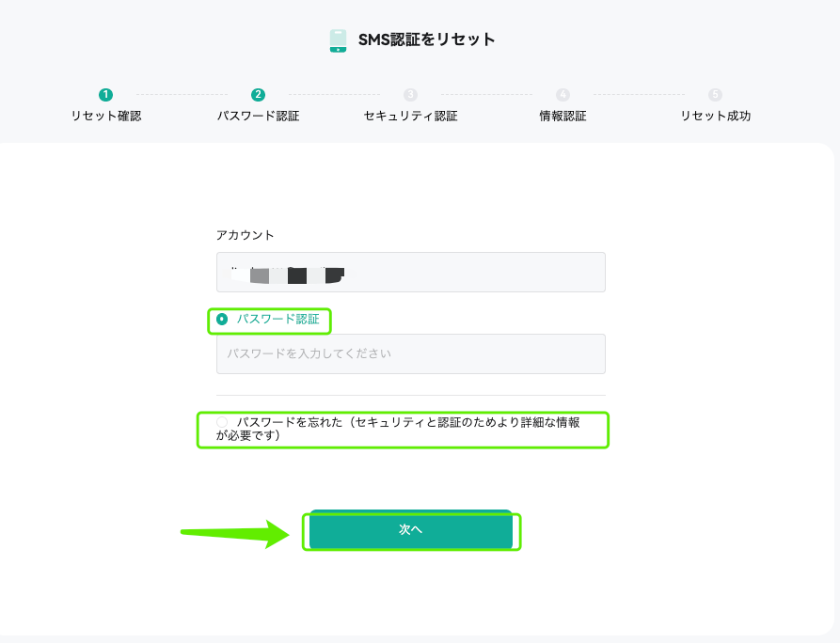The image size is (840, 643).
Task: Click the 次へ button
Action: (411, 529)
